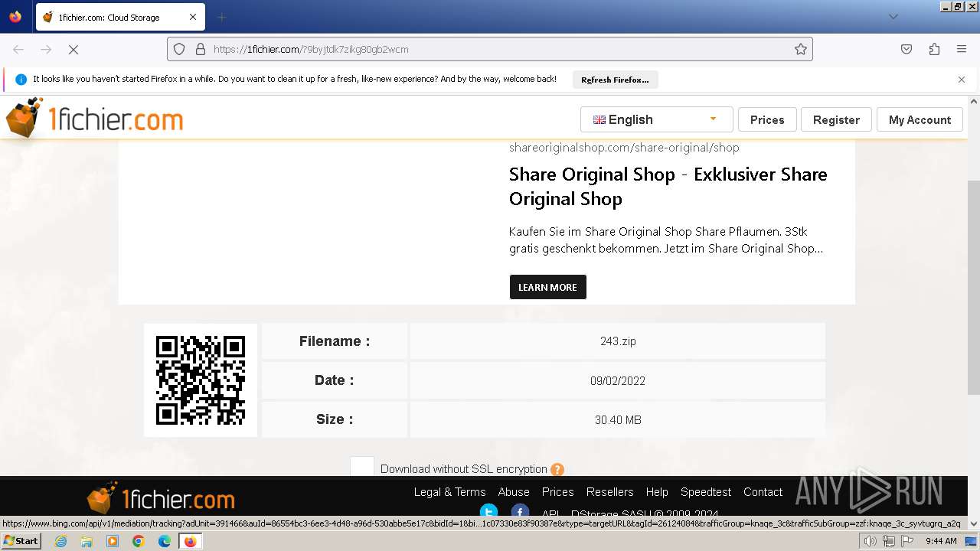
Task: Launch Chrome from taskbar
Action: coord(139,541)
